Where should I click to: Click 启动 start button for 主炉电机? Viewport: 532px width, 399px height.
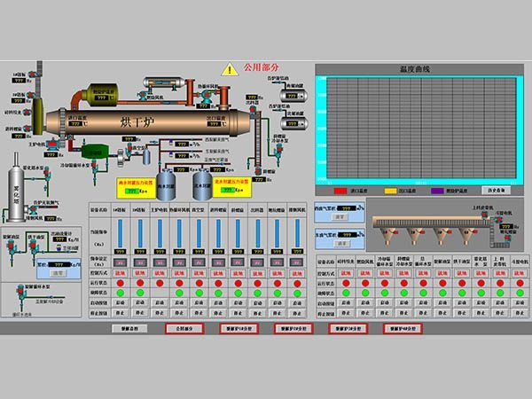coord(160,302)
